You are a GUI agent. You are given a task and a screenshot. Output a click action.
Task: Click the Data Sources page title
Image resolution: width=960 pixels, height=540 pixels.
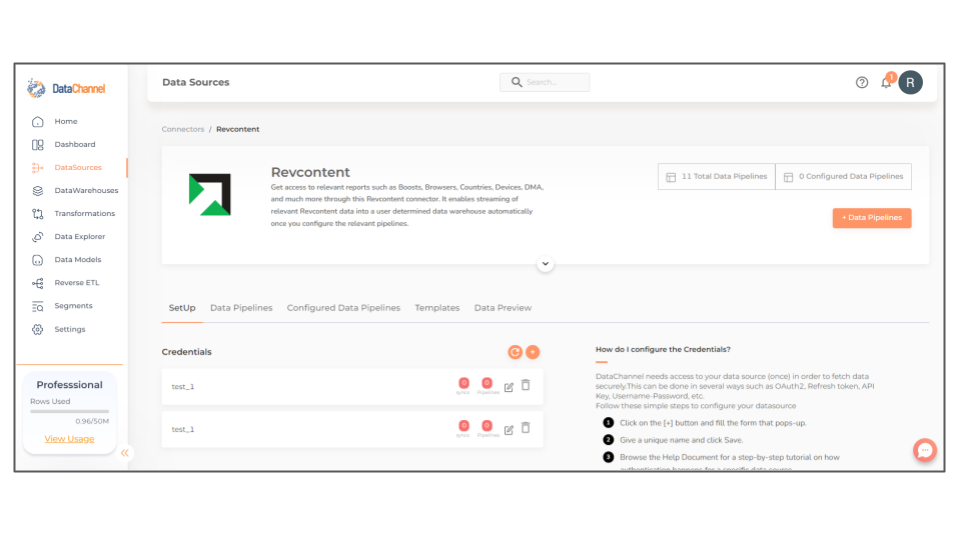point(195,82)
